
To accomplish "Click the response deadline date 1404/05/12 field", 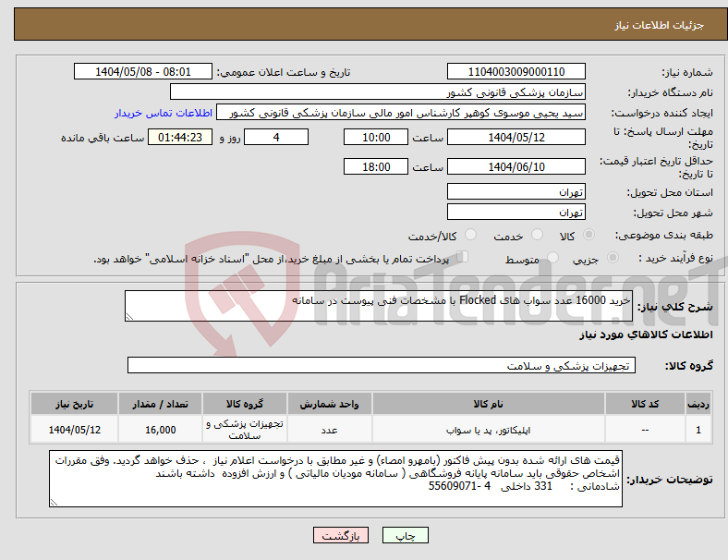I will click(516, 137).
